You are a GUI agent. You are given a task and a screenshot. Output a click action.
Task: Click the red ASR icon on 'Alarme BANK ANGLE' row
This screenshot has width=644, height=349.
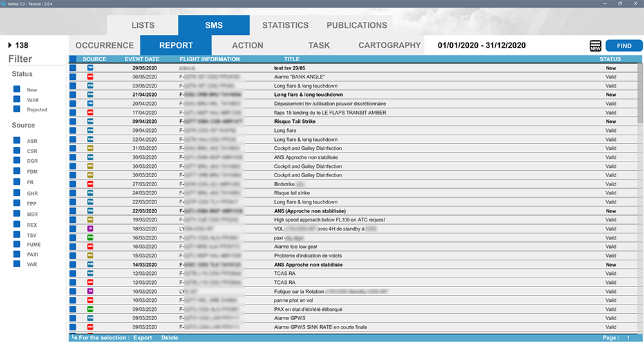pyautogui.click(x=90, y=77)
